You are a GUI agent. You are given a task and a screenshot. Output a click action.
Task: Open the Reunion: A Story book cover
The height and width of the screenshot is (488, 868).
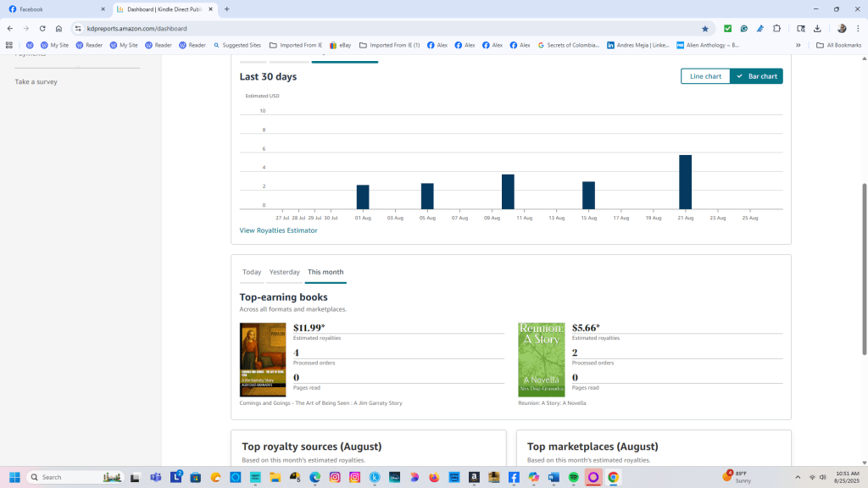point(541,359)
